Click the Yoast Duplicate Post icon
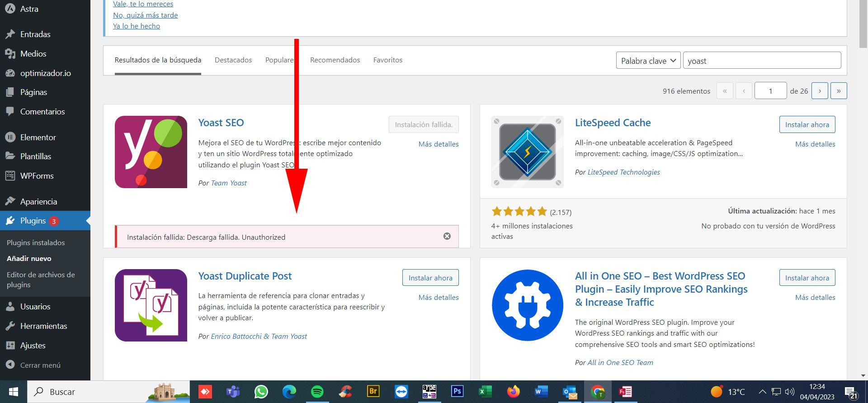 click(151, 305)
